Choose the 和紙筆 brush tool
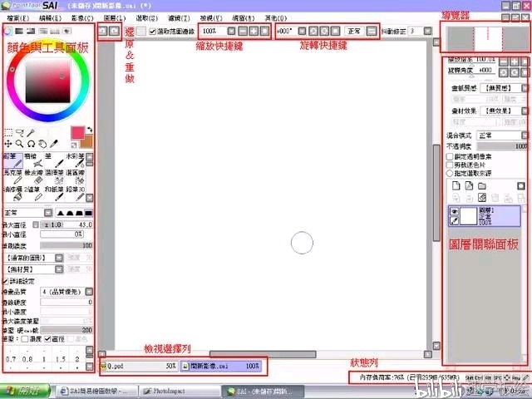The image size is (532, 399). coord(54,193)
